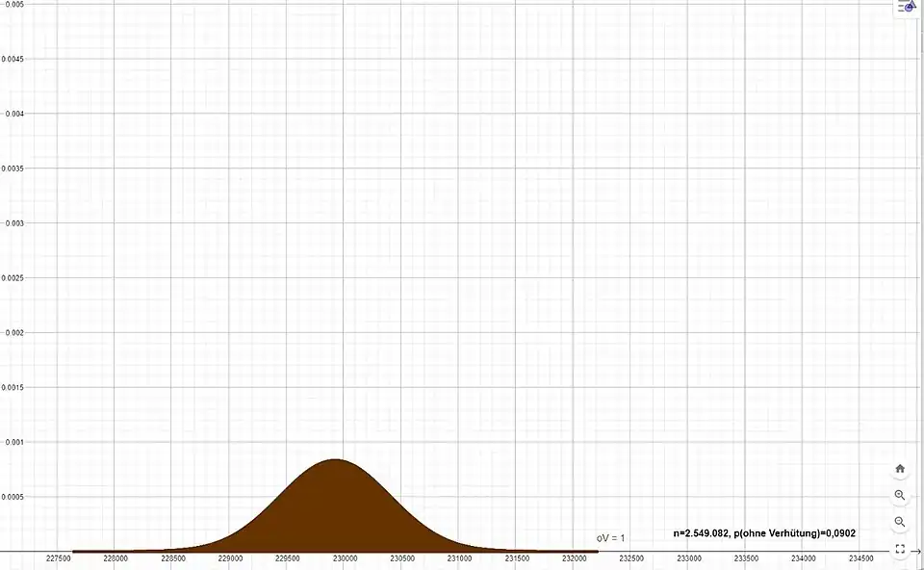This screenshot has width=924, height=570.
Task: Zoom in with the plus magnifier
Action: (x=900, y=496)
